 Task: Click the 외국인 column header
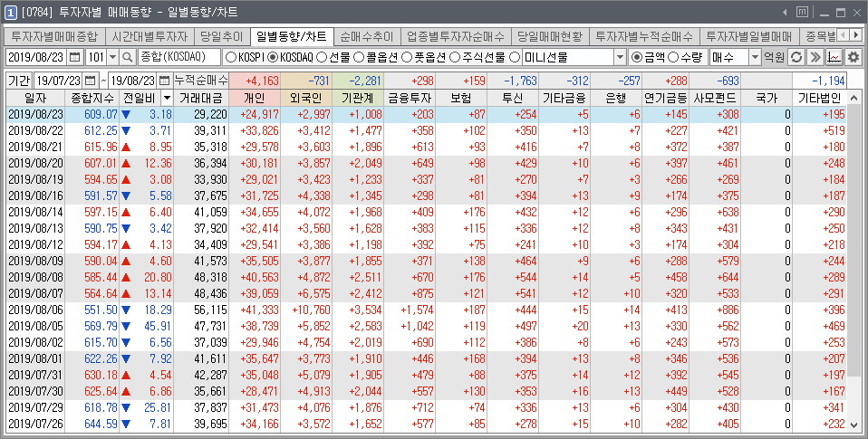306,99
